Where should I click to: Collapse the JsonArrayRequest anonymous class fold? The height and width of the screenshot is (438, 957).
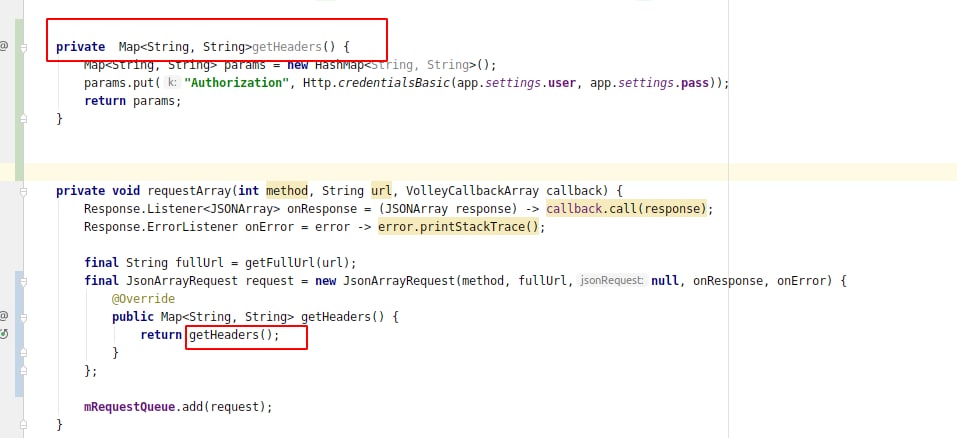[23, 281]
